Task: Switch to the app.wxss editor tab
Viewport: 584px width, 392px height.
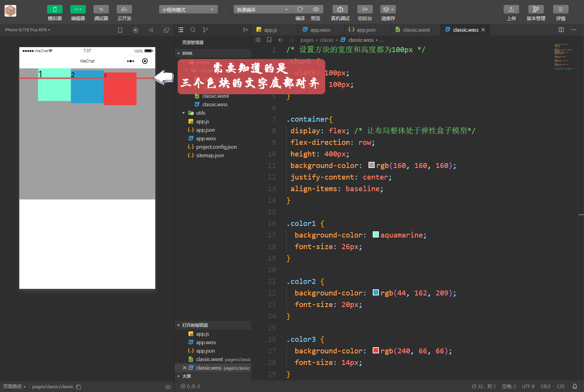Action: pyautogui.click(x=321, y=30)
